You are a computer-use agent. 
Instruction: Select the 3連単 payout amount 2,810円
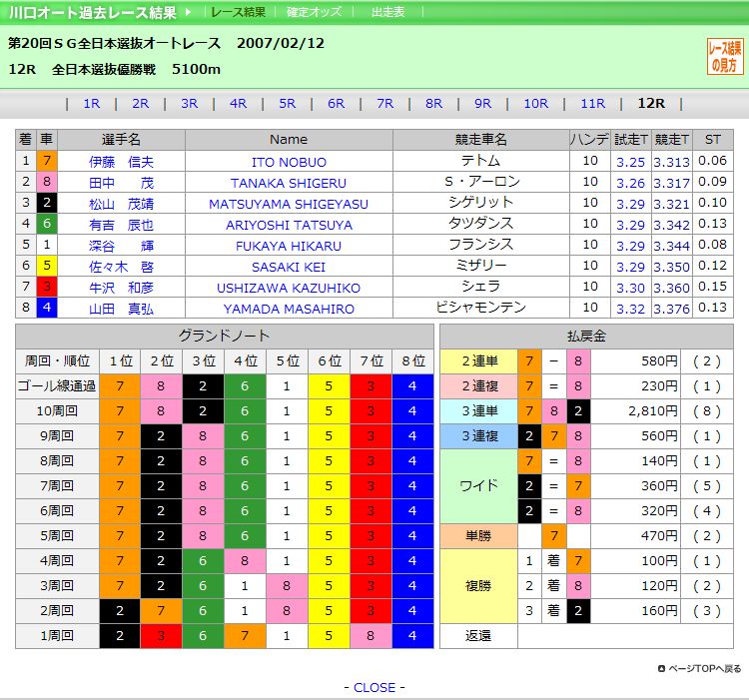(x=653, y=411)
